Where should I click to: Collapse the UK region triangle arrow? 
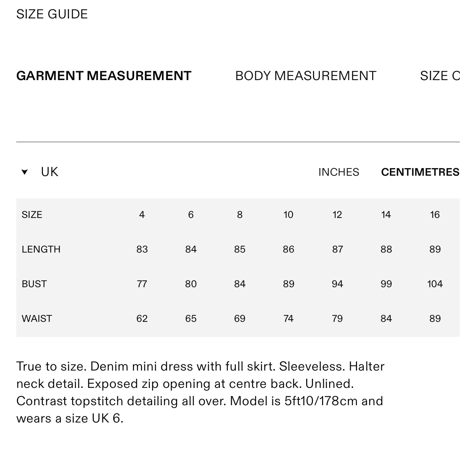(x=25, y=172)
